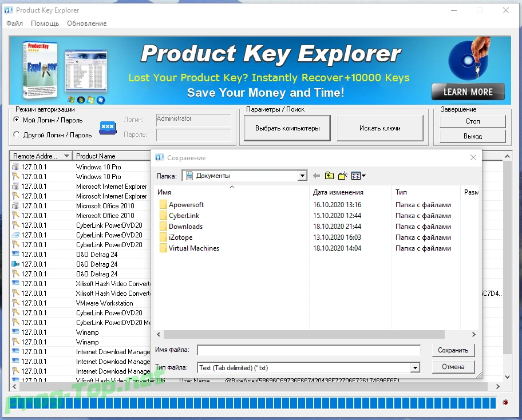Select the VMware Workstation row
Screen dimensions: 522x420
(80, 303)
